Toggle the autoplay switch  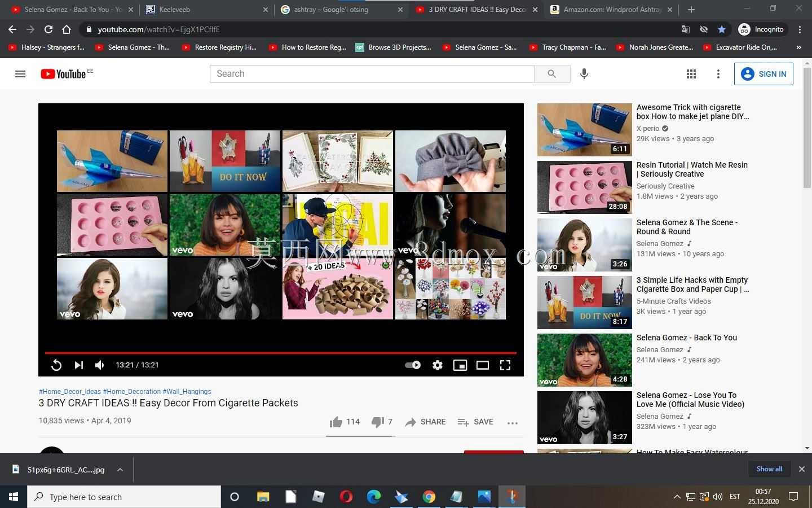click(413, 365)
